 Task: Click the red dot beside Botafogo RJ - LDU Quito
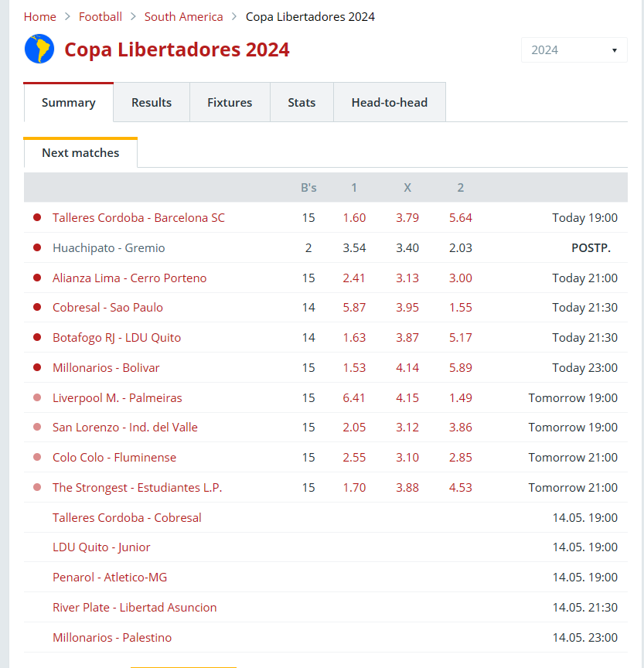click(37, 337)
